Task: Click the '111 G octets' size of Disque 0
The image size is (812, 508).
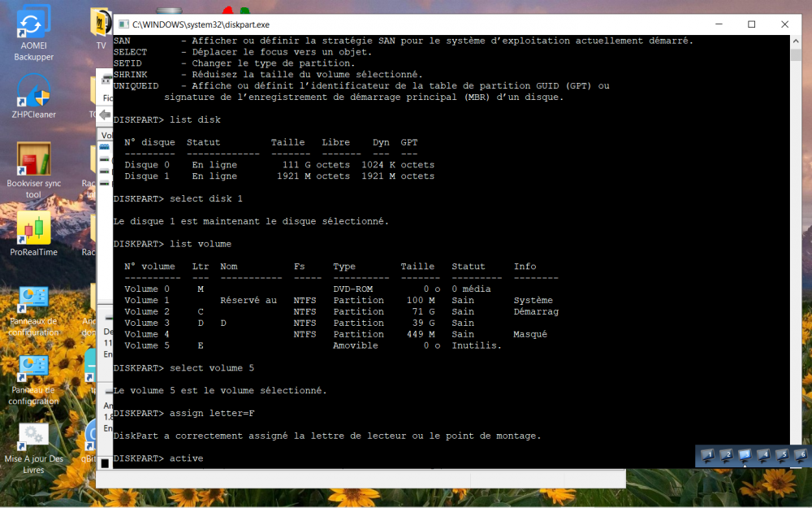Action: coord(316,165)
